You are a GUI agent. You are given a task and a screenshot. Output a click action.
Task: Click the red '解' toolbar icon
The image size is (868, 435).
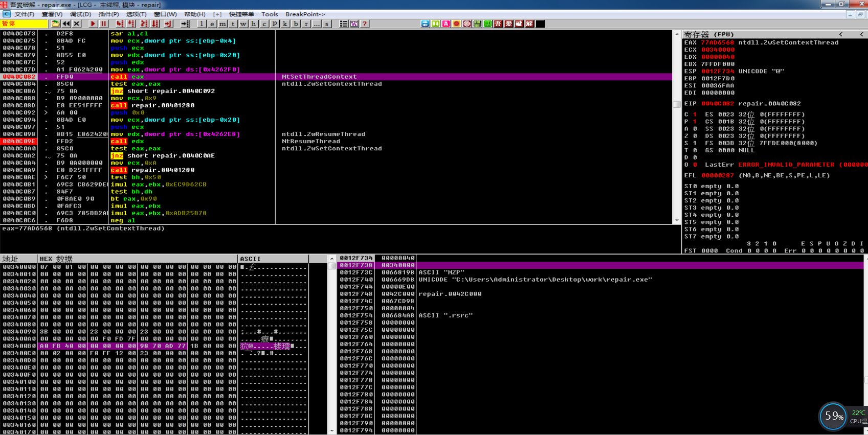[x=530, y=24]
